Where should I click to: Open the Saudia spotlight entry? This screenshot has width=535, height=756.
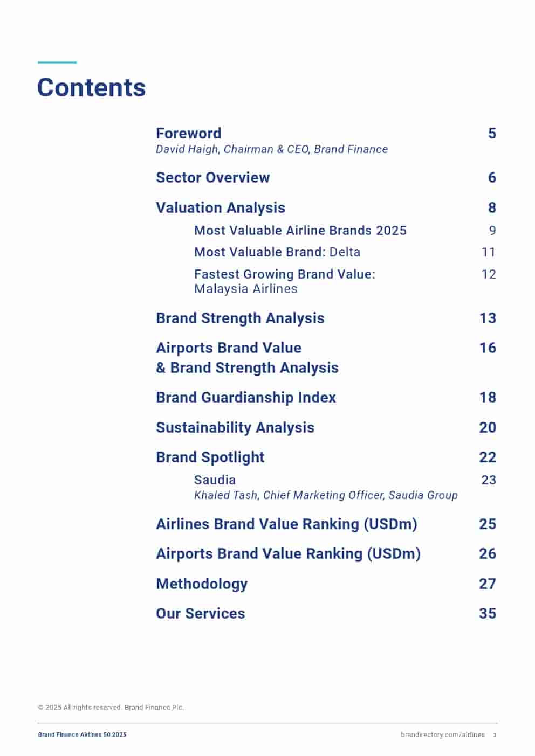pyautogui.click(x=215, y=480)
